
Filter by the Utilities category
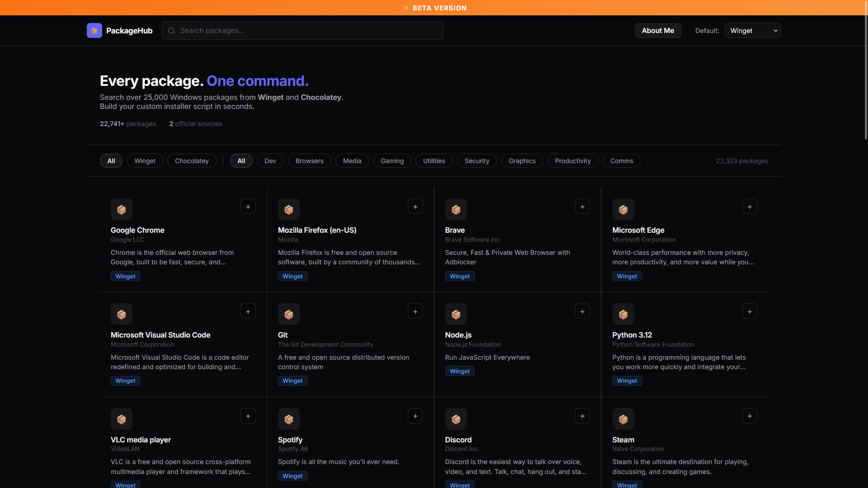click(x=434, y=161)
